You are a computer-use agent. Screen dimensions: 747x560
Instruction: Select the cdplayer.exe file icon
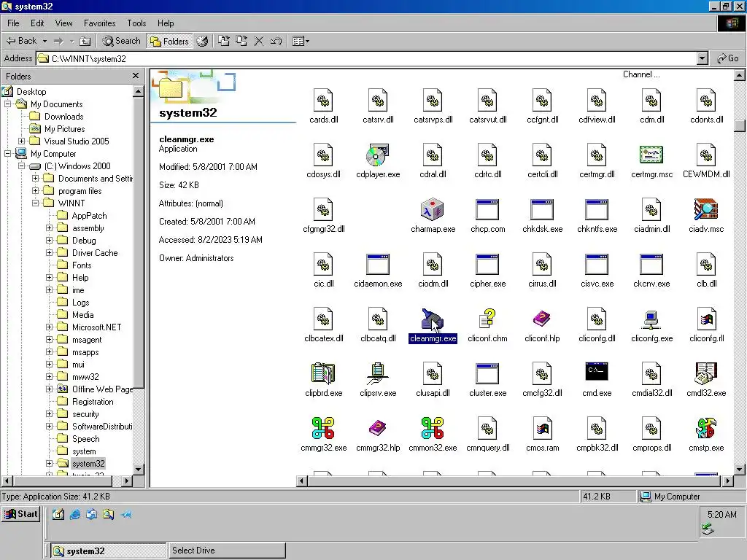378,155
